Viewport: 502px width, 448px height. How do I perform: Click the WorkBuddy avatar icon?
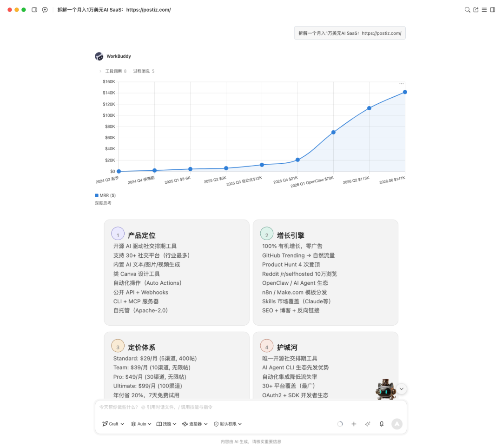pyautogui.click(x=99, y=56)
